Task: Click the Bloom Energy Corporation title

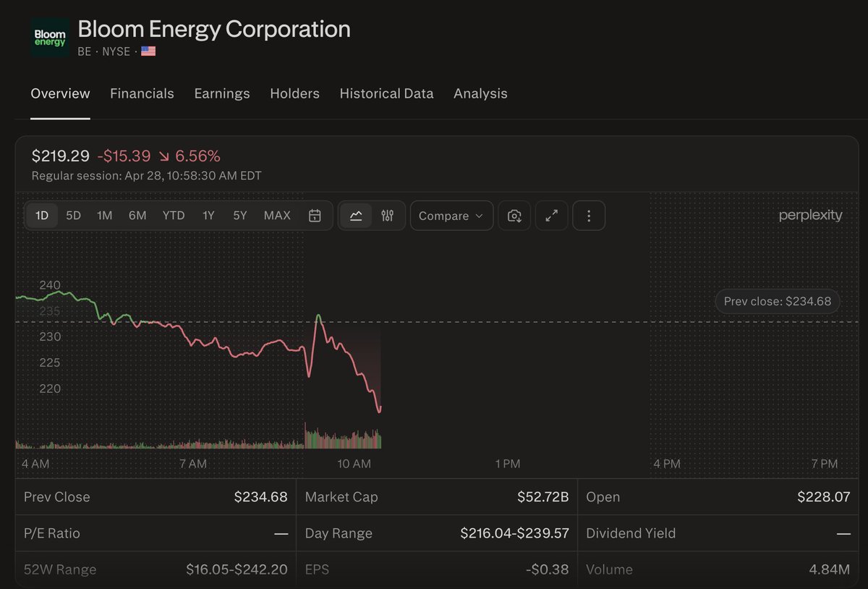Action: click(x=214, y=29)
